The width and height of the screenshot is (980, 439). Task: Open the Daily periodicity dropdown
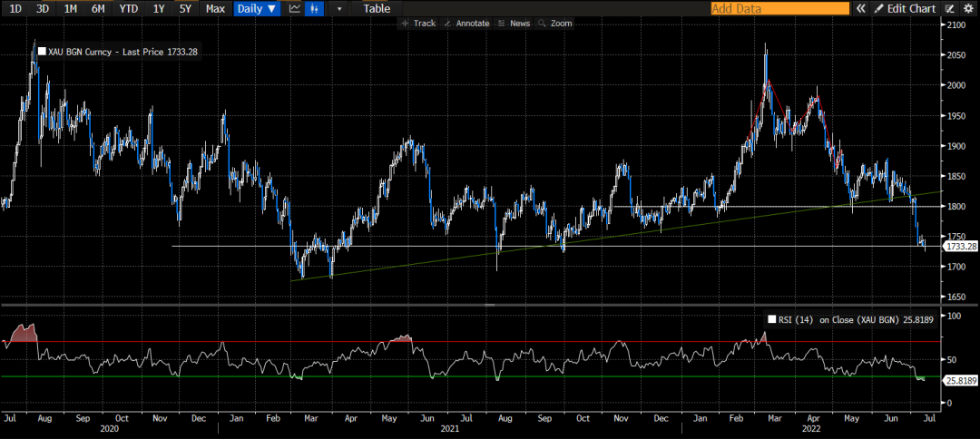[x=257, y=8]
